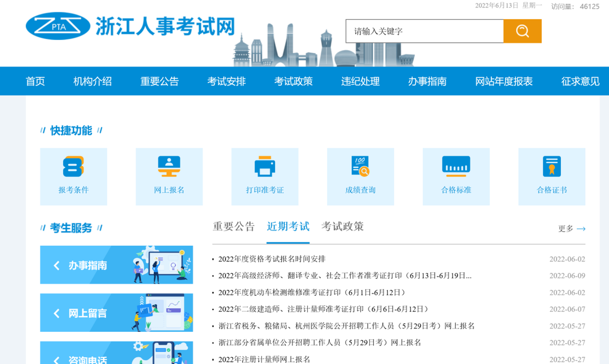Open 机构介绍 in navigation bar

click(x=92, y=81)
